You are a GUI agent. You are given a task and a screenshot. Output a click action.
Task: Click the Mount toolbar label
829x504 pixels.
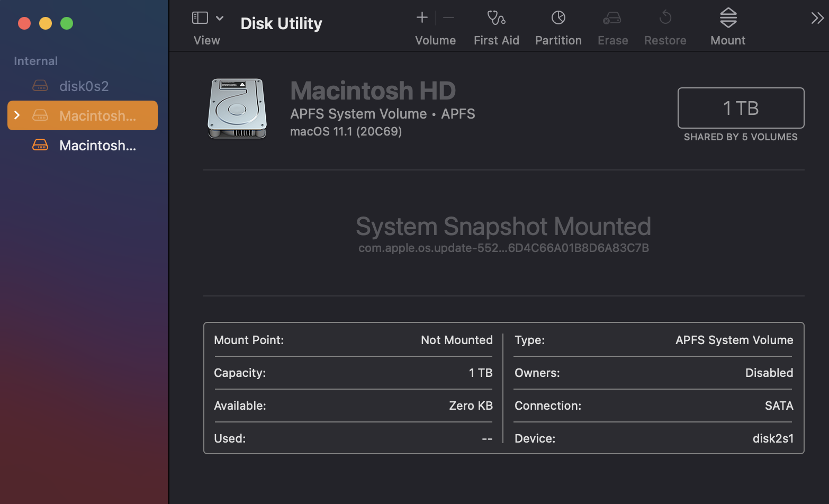[728, 40]
